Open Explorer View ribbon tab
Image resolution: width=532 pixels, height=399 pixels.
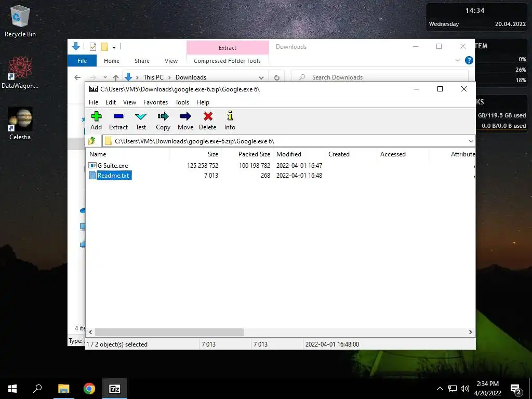coord(171,61)
